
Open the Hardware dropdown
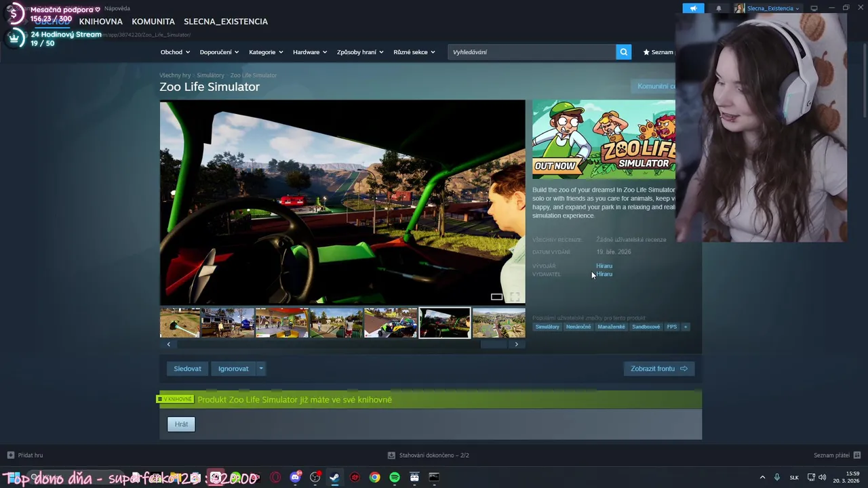(310, 52)
